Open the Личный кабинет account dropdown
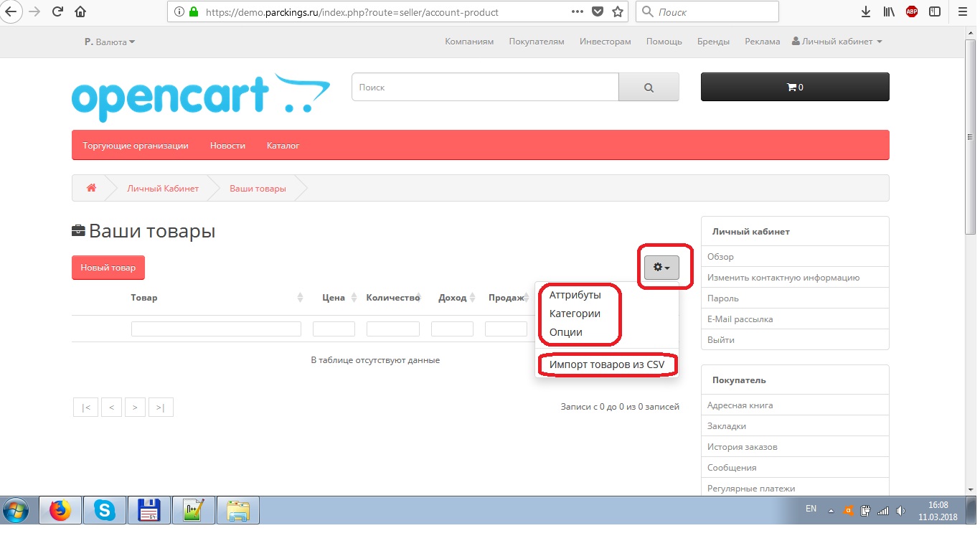The image size is (980, 551). [837, 42]
